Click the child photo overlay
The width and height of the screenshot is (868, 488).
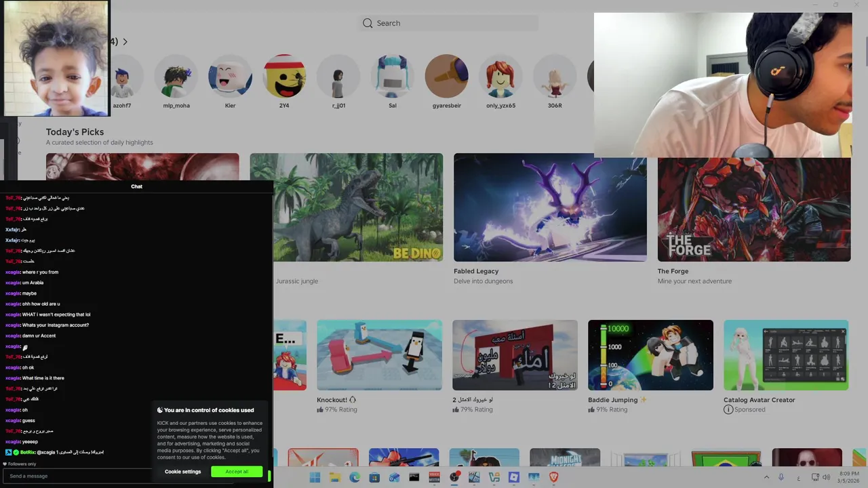[x=56, y=58]
